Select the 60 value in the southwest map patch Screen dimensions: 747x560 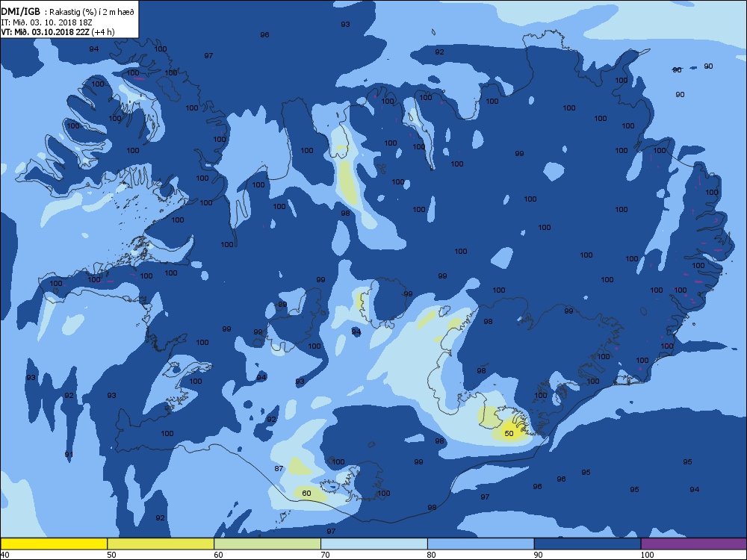(306, 493)
